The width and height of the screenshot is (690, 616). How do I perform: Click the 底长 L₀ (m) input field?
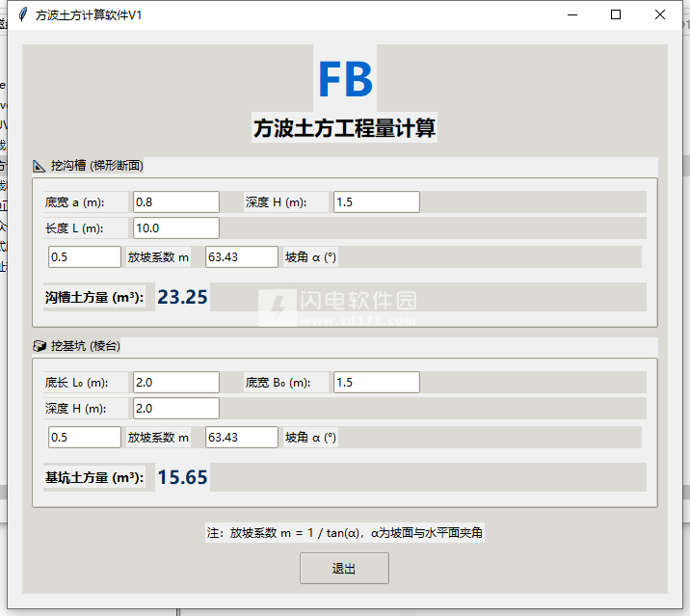coord(175,383)
